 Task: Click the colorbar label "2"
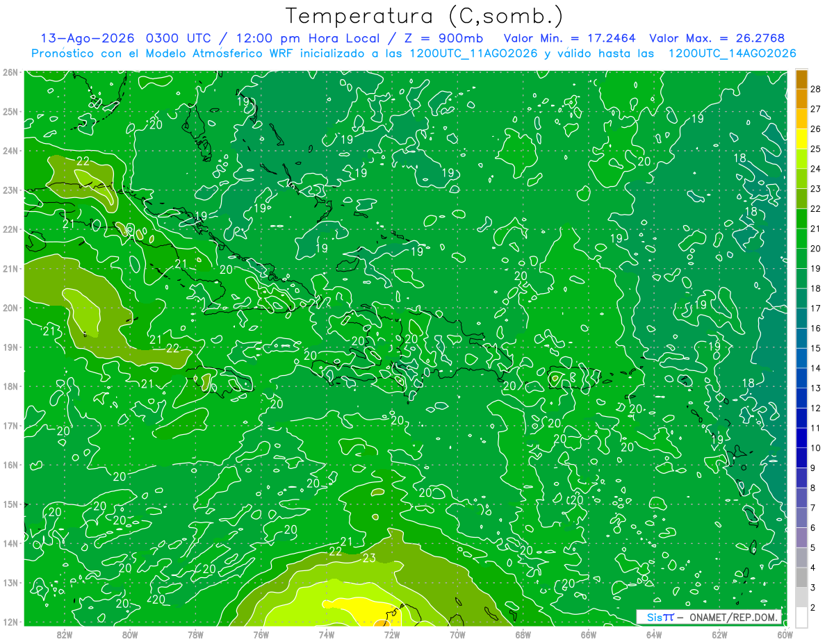pyautogui.click(x=813, y=607)
